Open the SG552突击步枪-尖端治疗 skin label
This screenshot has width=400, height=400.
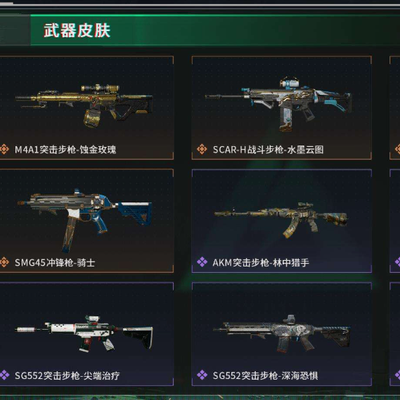[x=67, y=376]
